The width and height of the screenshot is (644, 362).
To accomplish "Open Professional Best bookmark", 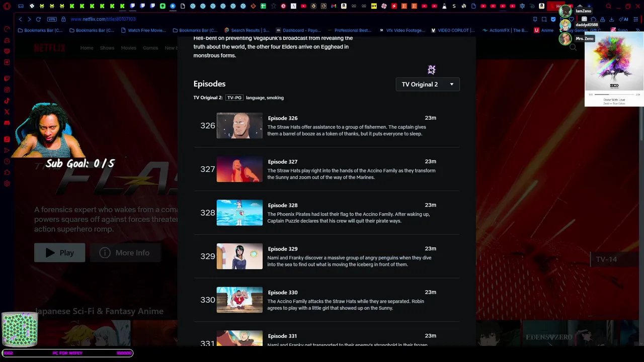I will 349,30.
